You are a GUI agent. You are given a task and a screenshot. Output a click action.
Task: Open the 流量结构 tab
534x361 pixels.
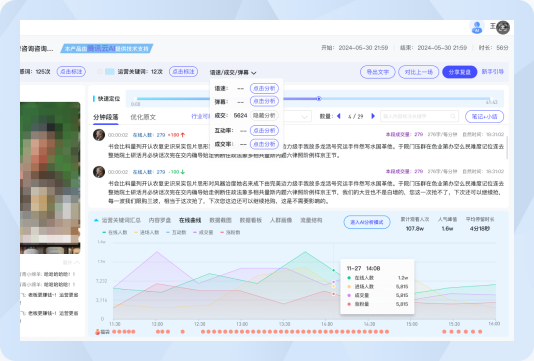tap(311, 220)
